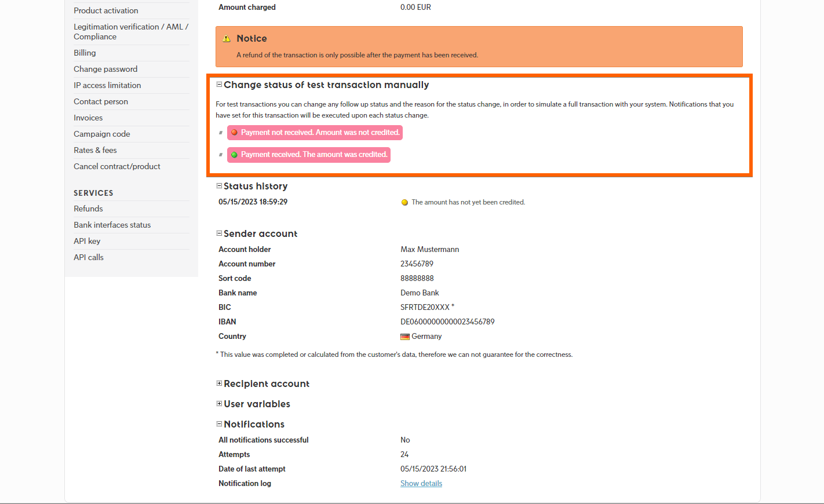Viewport: 824px width, 504px height.
Task: View Rates & fees
Action: pos(95,150)
